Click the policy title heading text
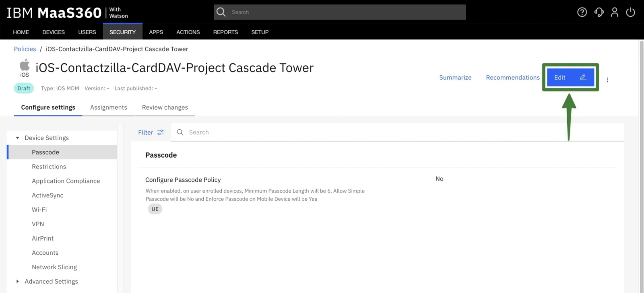Image resolution: width=644 pixels, height=293 pixels. click(x=174, y=68)
